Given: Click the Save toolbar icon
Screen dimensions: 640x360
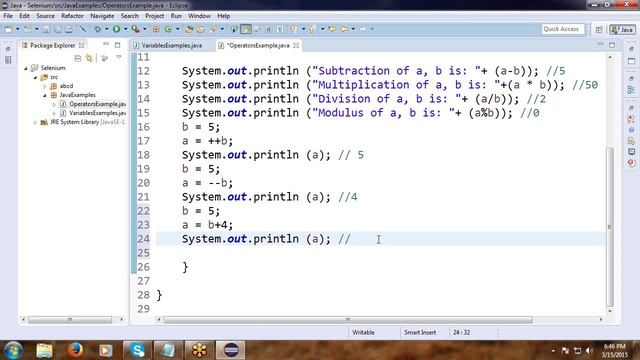Looking at the screenshot, I should (46, 29).
